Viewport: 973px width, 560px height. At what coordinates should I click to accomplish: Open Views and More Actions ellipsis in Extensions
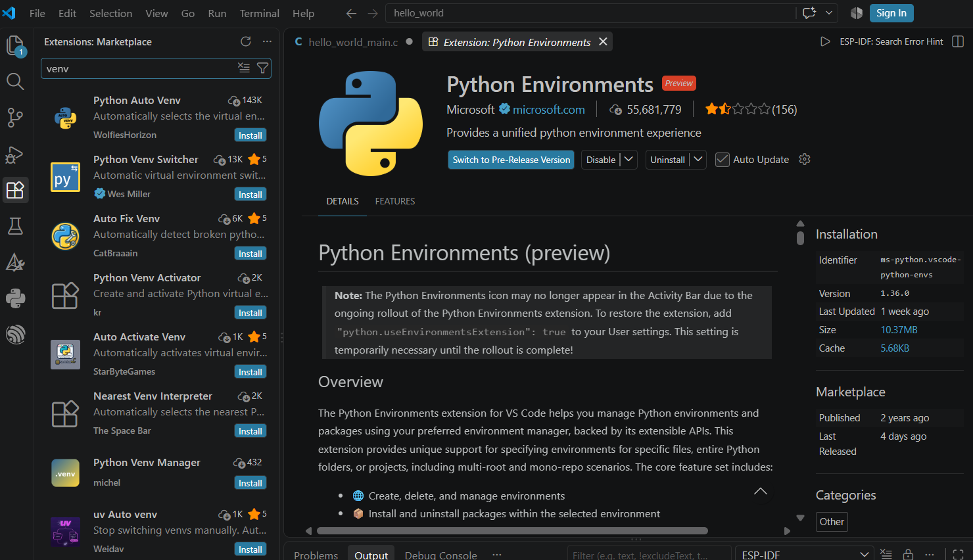pos(267,41)
